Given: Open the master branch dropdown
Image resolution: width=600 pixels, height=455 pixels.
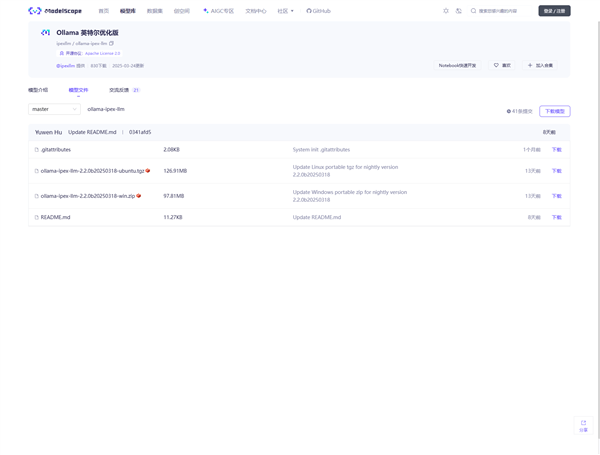Looking at the screenshot, I should [x=54, y=109].
